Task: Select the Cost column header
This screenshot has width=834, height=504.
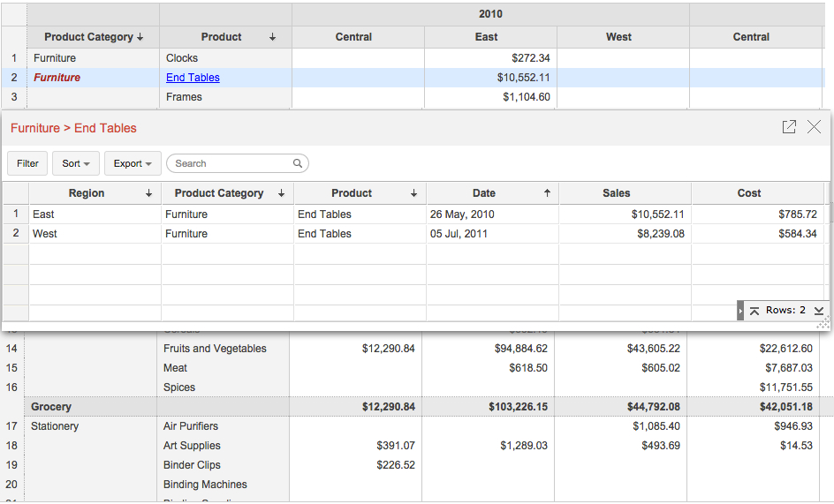Action: (748, 193)
